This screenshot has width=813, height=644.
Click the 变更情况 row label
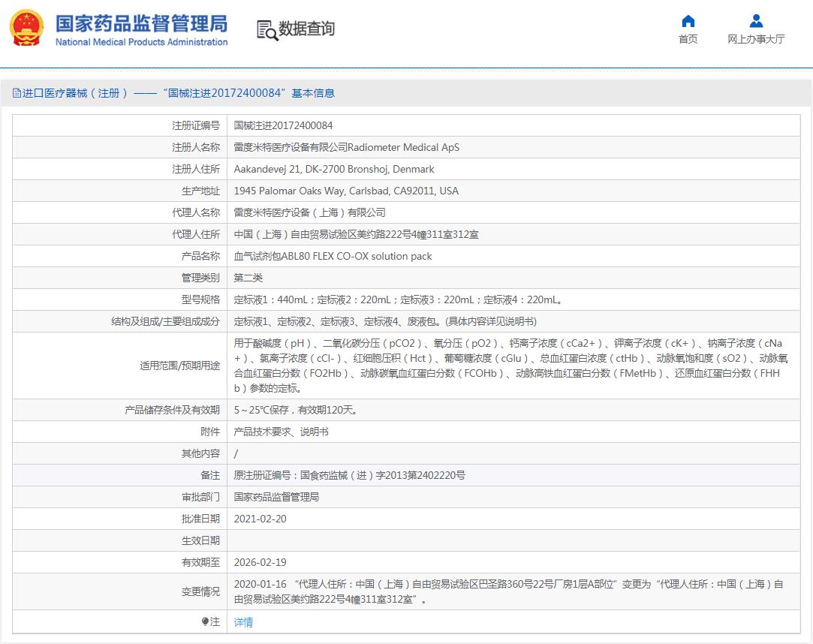point(200,591)
